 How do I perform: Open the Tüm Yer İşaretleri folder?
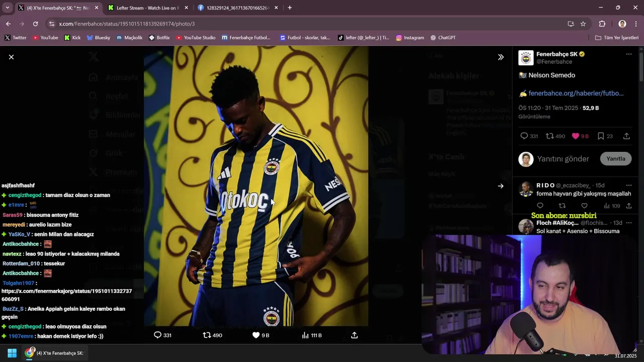[617, 38]
